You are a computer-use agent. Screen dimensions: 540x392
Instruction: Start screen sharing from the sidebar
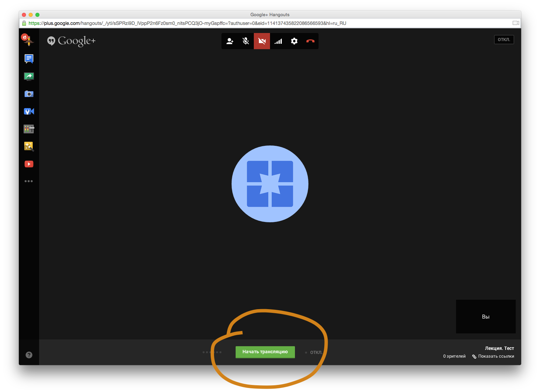[x=29, y=76]
